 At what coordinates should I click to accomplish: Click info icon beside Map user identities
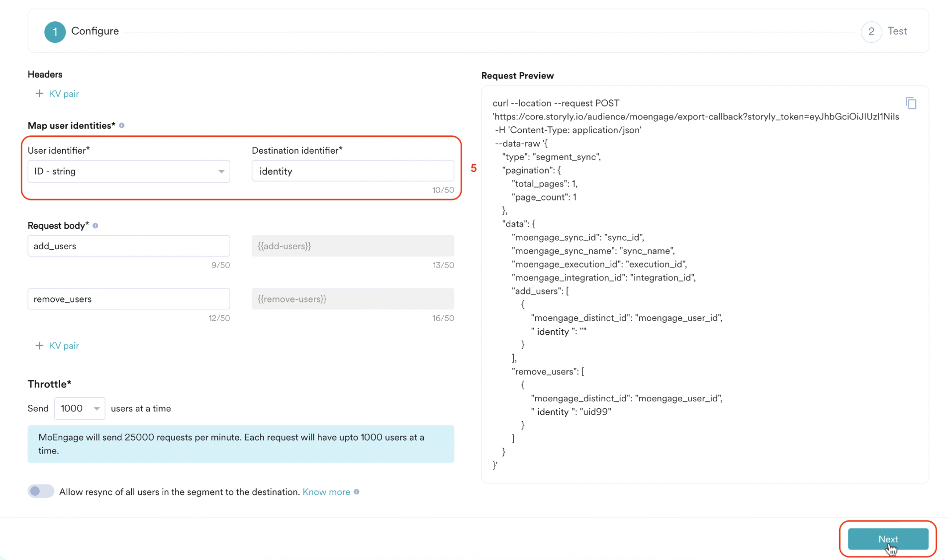(x=122, y=125)
